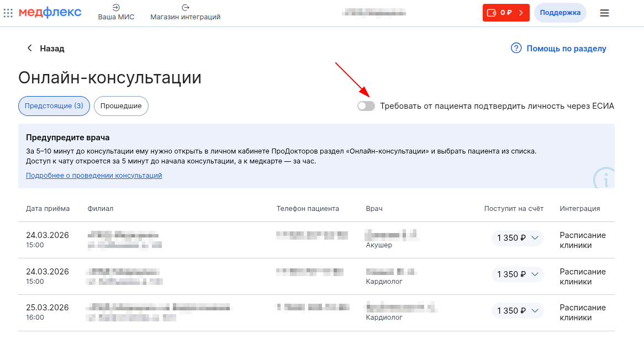Open Магазин интеграций section

pyautogui.click(x=185, y=12)
